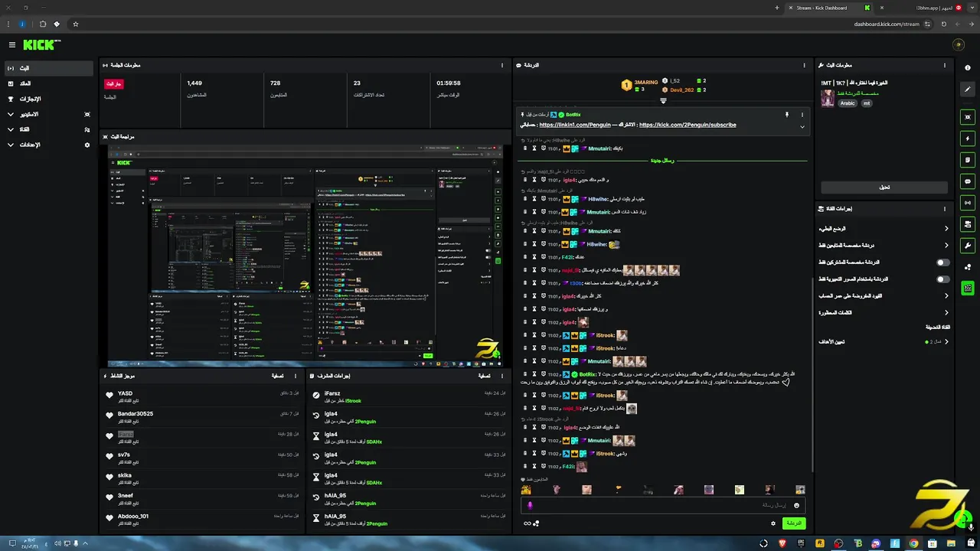Screen dimensions: 980x551
Task: Open the hamburger menu beside the Kick logo
Action: [12, 45]
